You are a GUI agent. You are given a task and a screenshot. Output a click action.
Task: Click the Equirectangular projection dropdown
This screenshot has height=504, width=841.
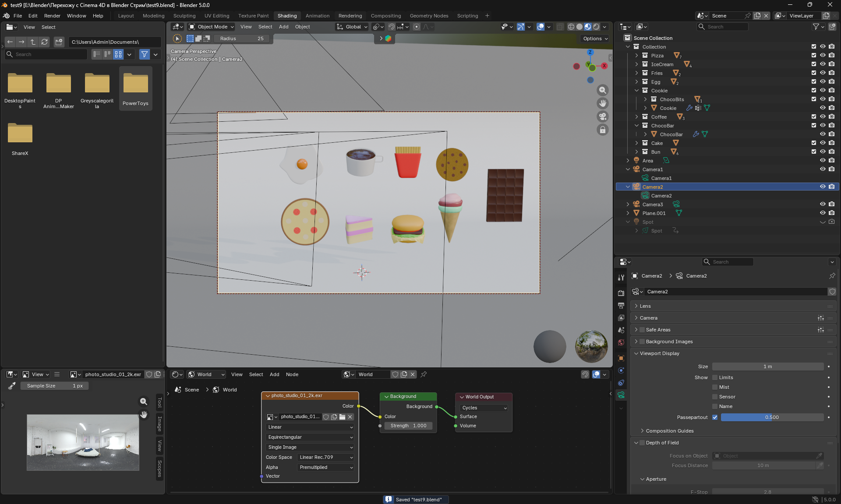310,437
